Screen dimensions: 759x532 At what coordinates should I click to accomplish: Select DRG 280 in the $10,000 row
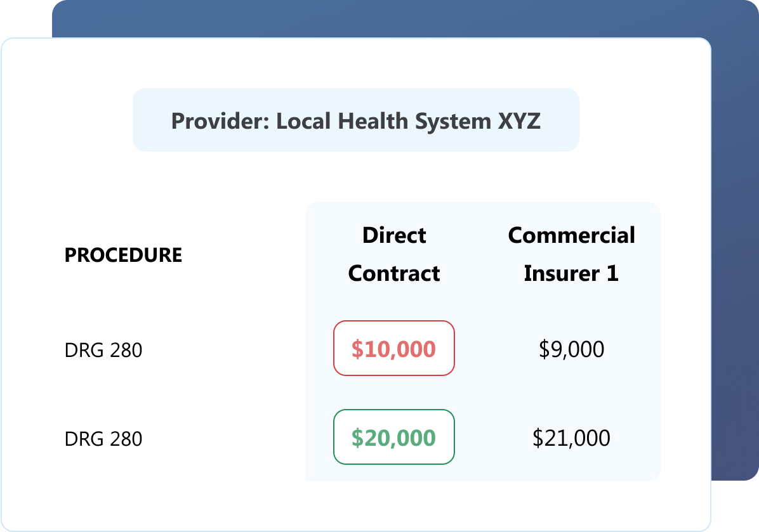[x=103, y=350]
